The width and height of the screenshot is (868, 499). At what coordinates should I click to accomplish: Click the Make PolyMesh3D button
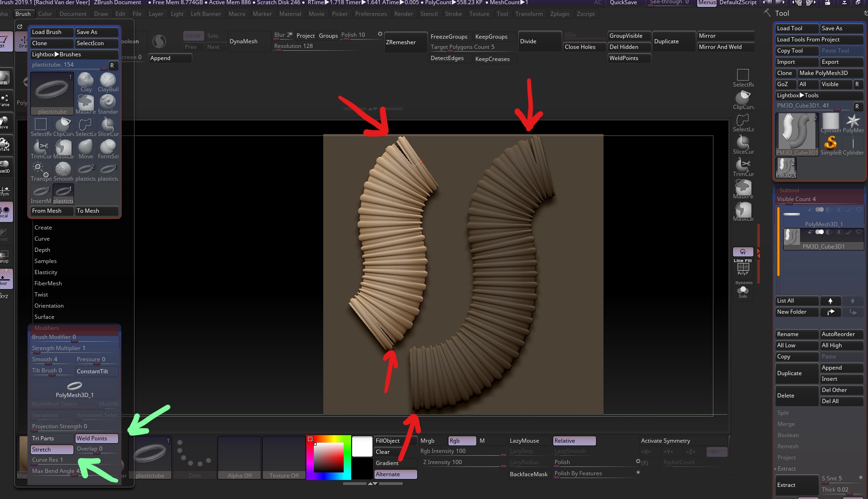pyautogui.click(x=830, y=73)
